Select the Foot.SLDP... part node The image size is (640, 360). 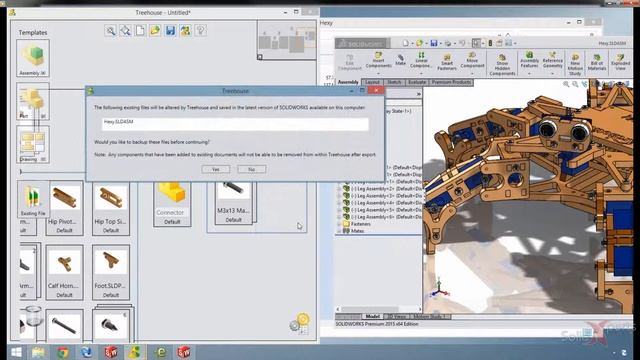(111, 272)
